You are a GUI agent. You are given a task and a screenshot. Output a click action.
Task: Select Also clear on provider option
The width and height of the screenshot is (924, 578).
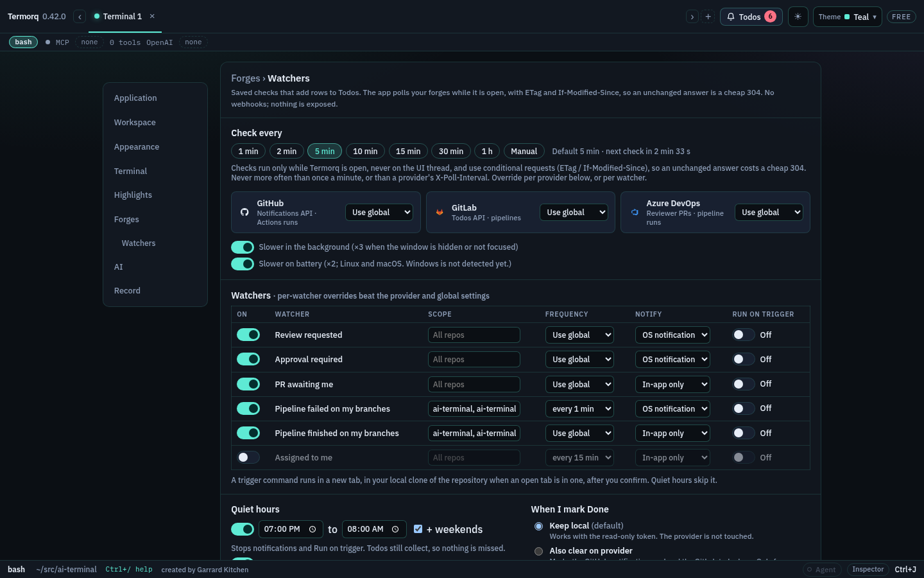click(x=538, y=551)
